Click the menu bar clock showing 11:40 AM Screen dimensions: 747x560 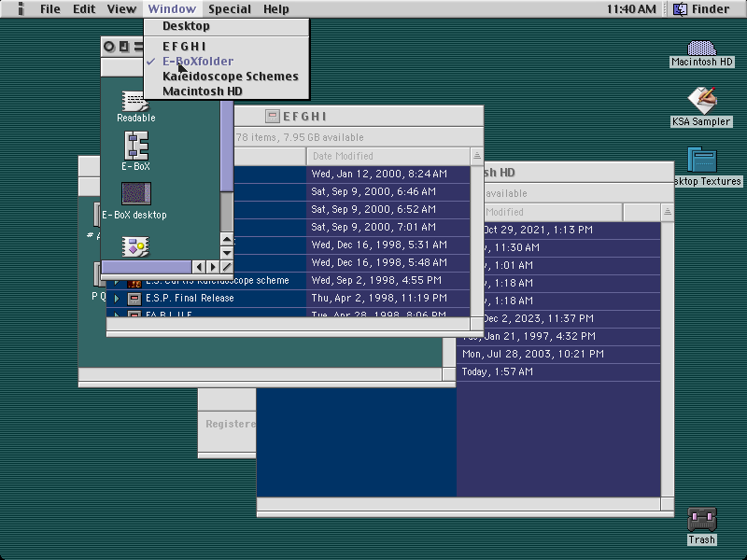pyautogui.click(x=631, y=9)
